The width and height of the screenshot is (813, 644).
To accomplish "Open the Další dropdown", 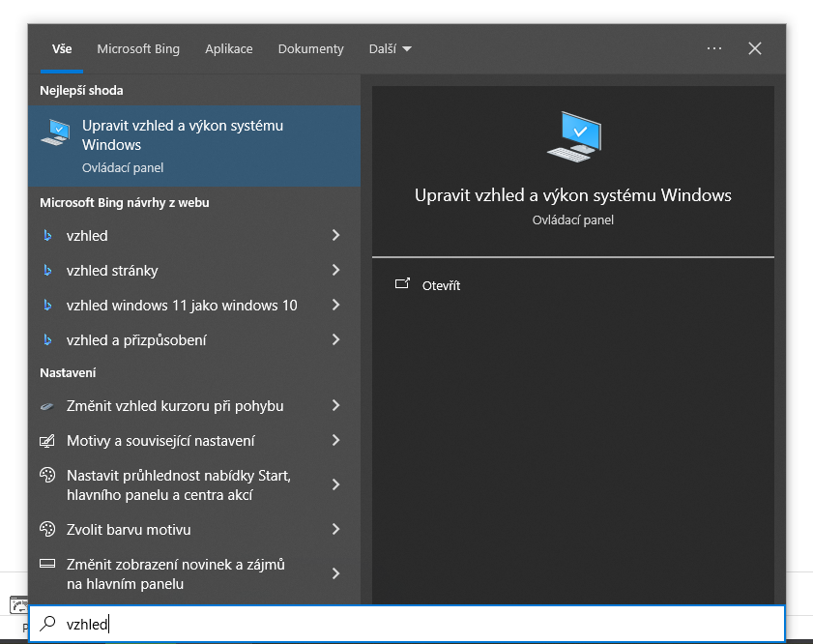I will (390, 48).
